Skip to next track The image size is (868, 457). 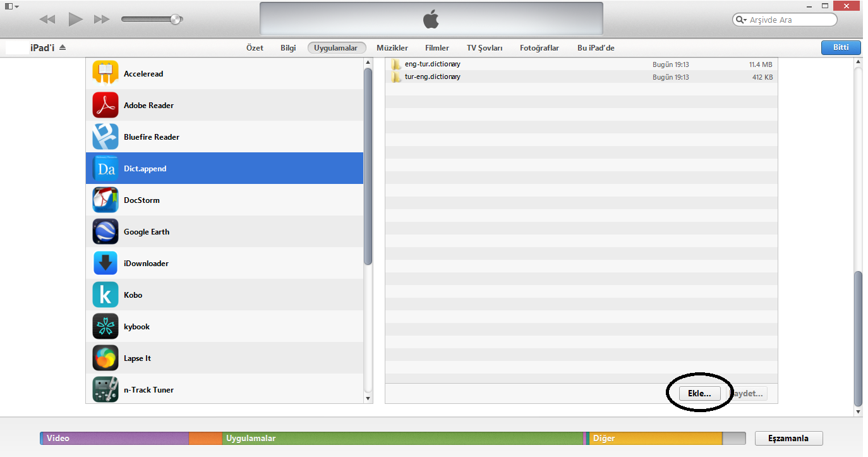(x=102, y=20)
